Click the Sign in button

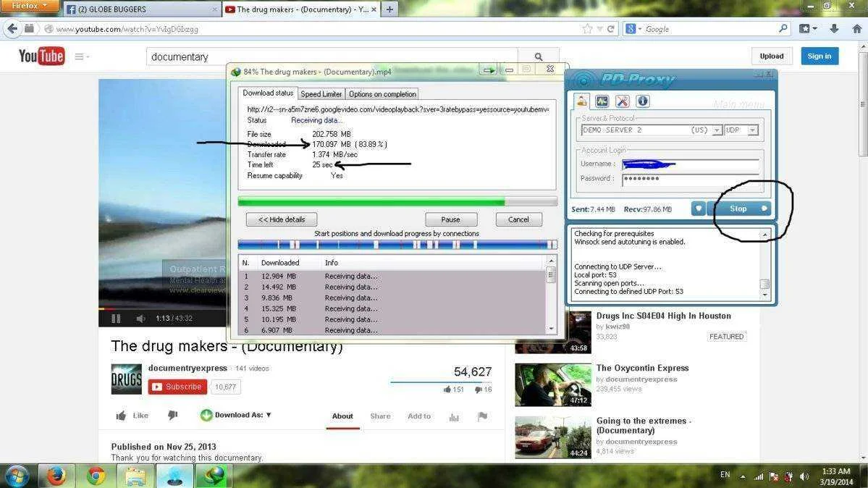819,56
